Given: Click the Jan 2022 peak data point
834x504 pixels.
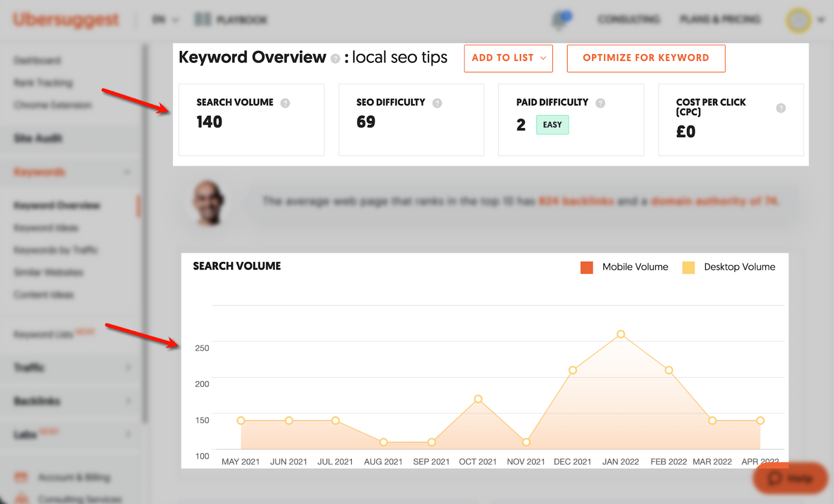Looking at the screenshot, I should [x=621, y=334].
